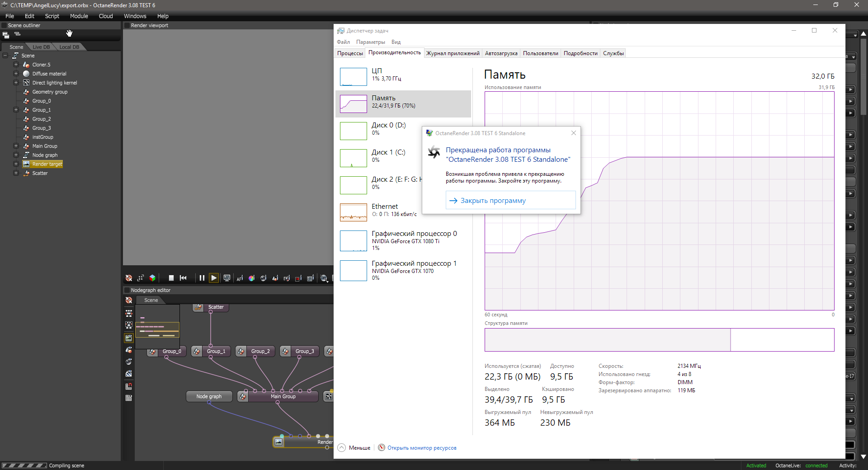This screenshot has width=868, height=470.
Task: Toggle the material preview icon in nodegraph sidebar
Action: point(129,362)
